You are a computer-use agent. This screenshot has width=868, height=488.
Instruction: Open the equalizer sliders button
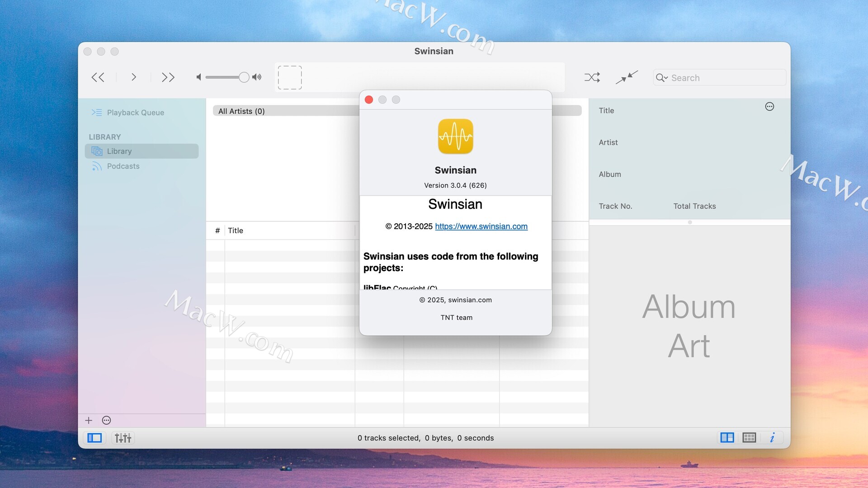[x=123, y=438]
